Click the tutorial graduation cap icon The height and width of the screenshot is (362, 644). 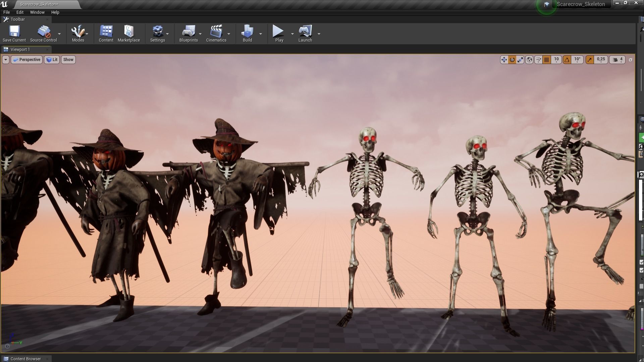[547, 4]
